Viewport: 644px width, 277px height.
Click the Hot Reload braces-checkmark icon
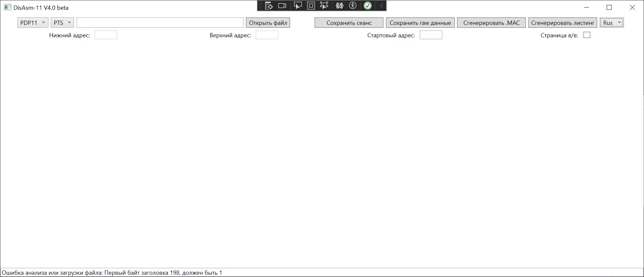click(x=340, y=6)
